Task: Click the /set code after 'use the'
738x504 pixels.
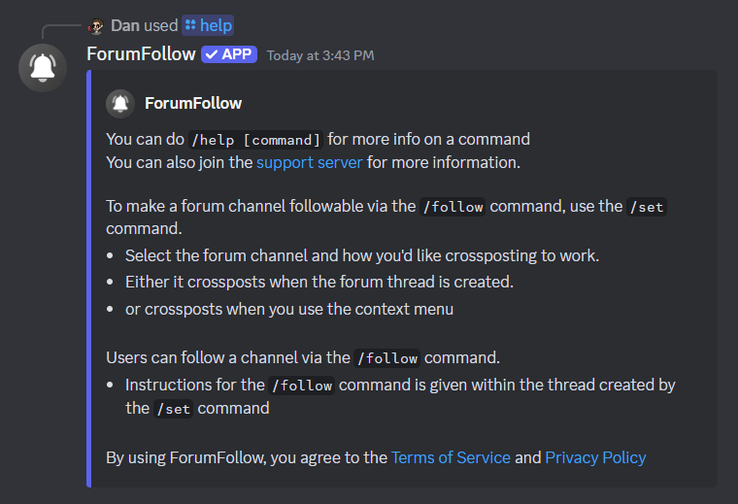Action: click(647, 207)
